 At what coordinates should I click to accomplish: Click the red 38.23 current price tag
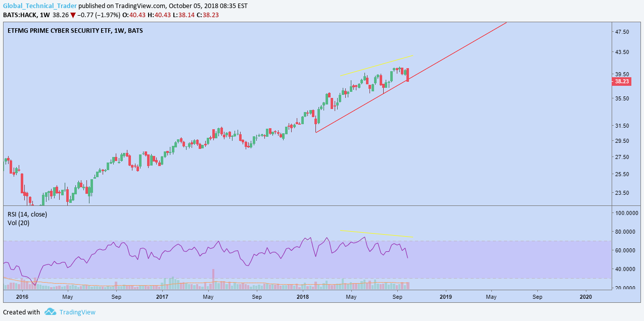(x=621, y=81)
